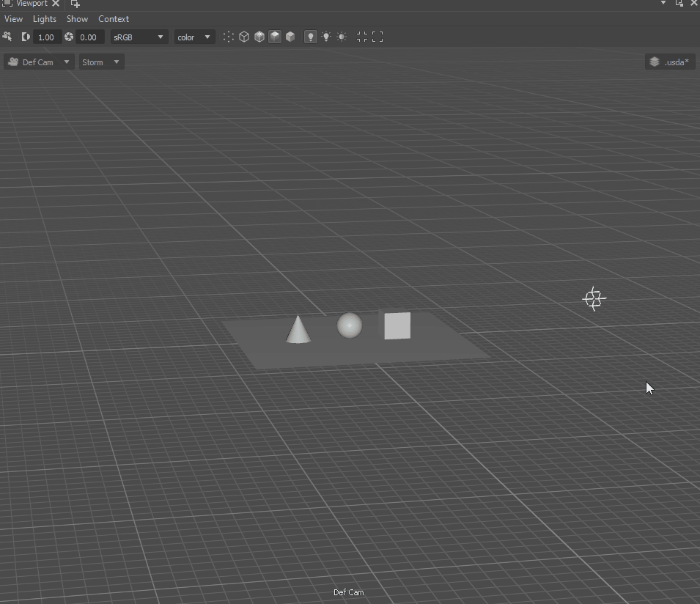Select the sphere in the viewport

point(350,325)
